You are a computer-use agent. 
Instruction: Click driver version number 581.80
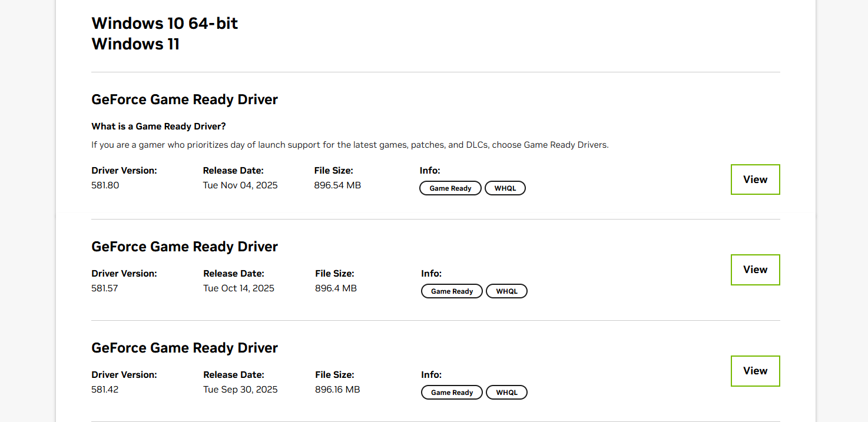(x=105, y=185)
